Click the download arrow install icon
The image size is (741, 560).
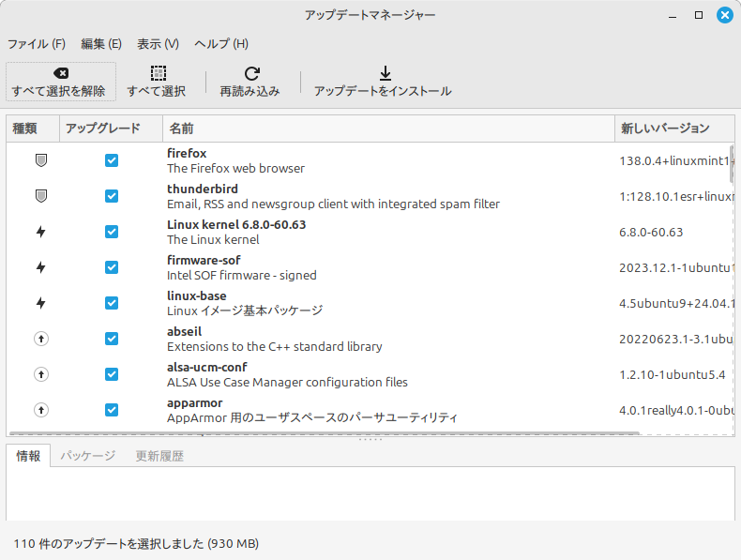pyautogui.click(x=386, y=73)
